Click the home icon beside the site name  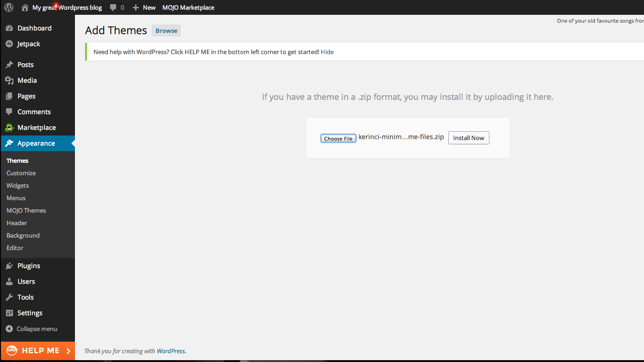click(x=25, y=7)
